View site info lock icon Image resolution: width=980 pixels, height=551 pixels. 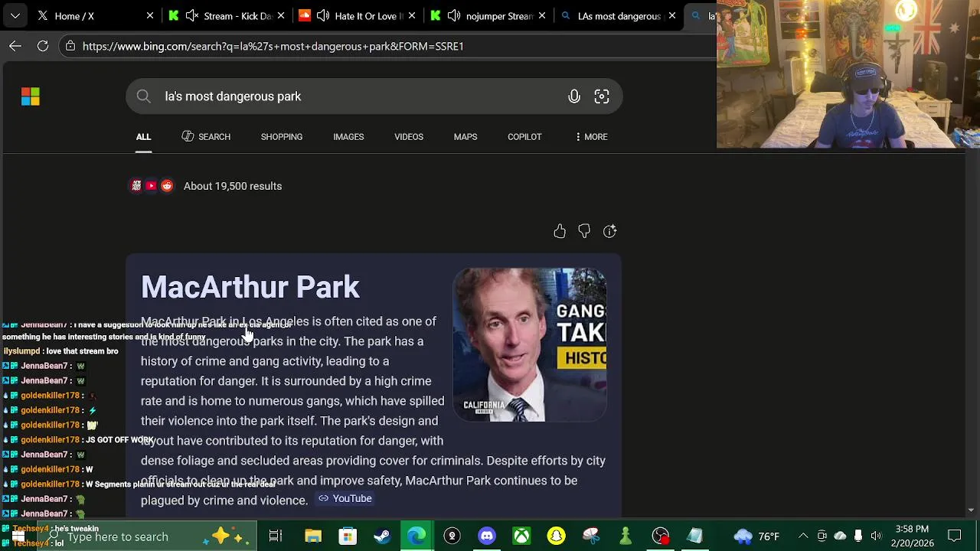70,46
